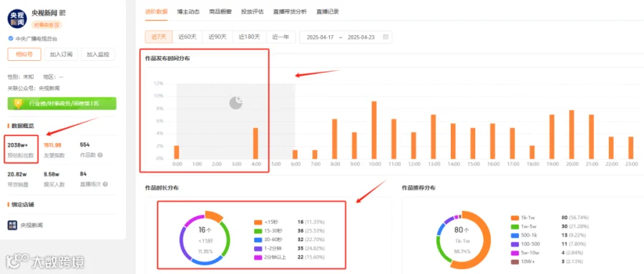644x274 pixels.
Task: Toggle the green 1w-5w legend swatch
Action: tap(514, 226)
